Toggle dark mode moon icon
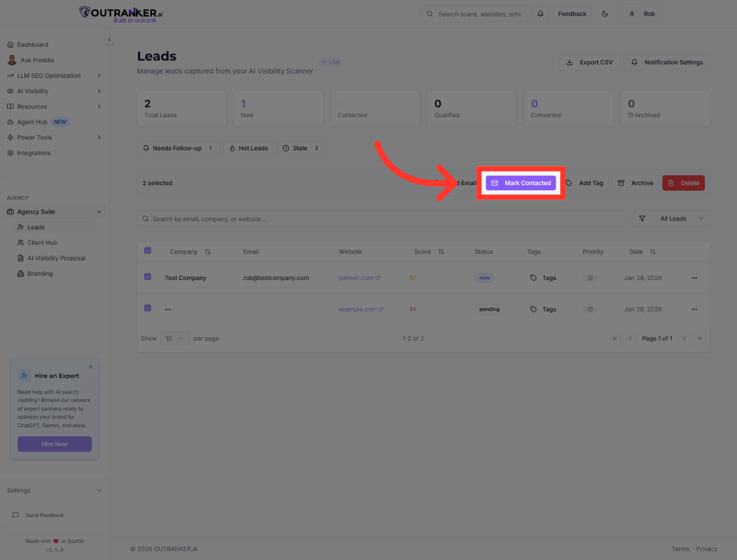This screenshot has width=737, height=560. tap(605, 14)
